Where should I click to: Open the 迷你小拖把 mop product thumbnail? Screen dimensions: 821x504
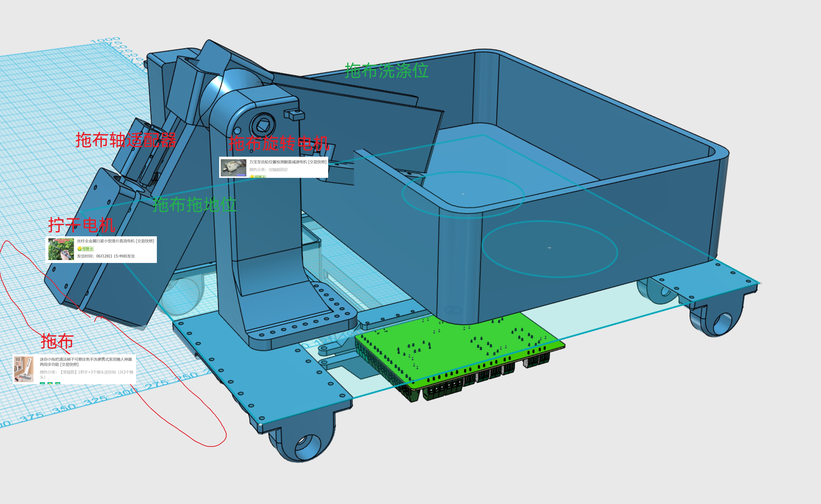click(x=23, y=369)
